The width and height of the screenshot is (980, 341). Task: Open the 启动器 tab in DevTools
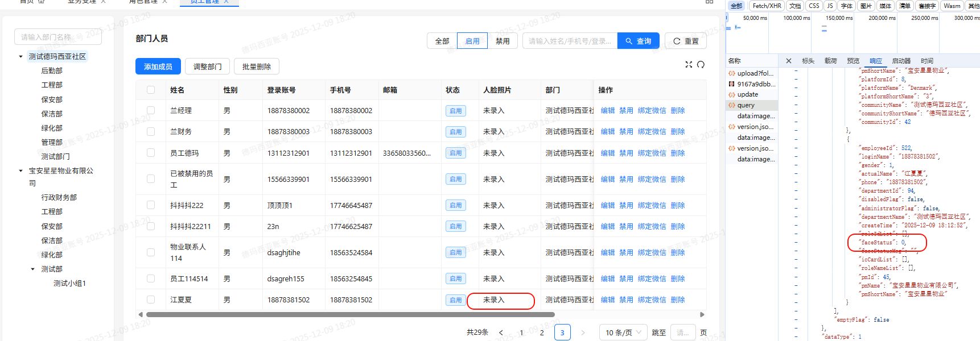tap(901, 61)
